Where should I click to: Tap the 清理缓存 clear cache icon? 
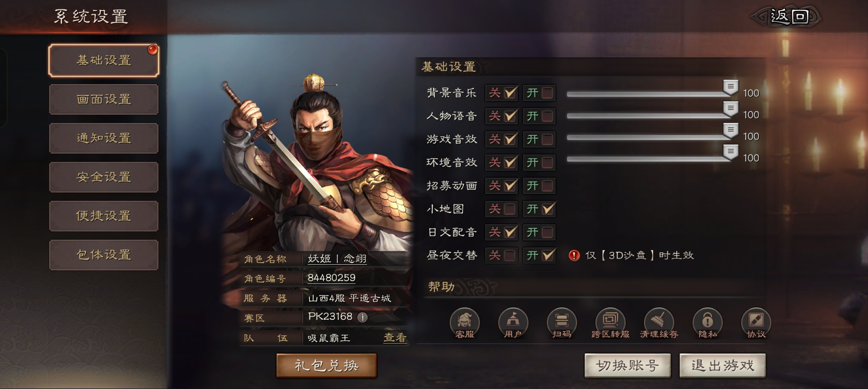(x=659, y=323)
